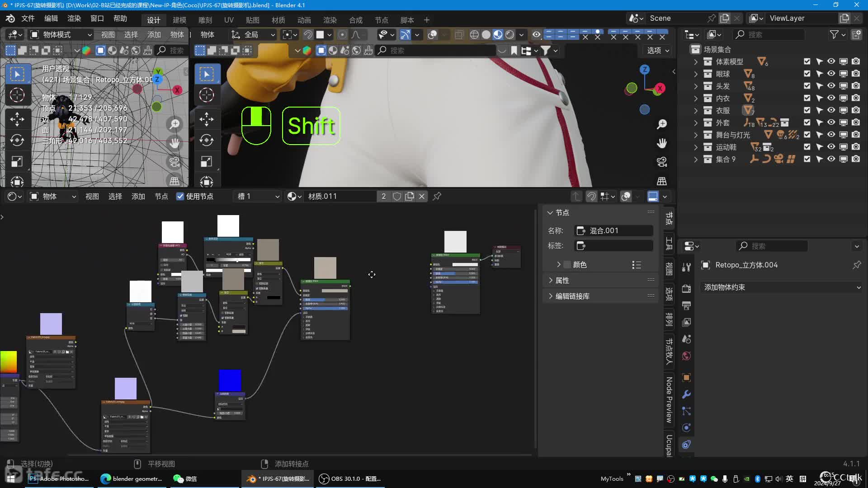Select the Rotate tool in main viewport
The width and height of the screenshot is (868, 488).
pyautogui.click(x=207, y=140)
